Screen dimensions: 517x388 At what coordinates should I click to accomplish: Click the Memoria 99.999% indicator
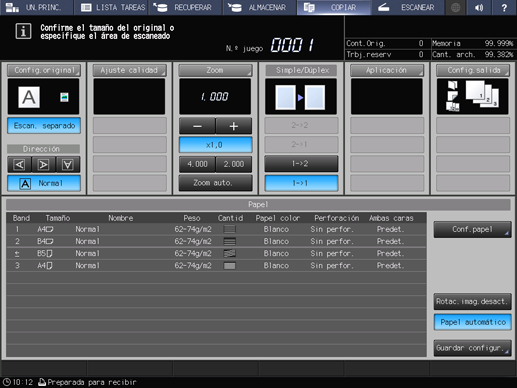point(472,43)
